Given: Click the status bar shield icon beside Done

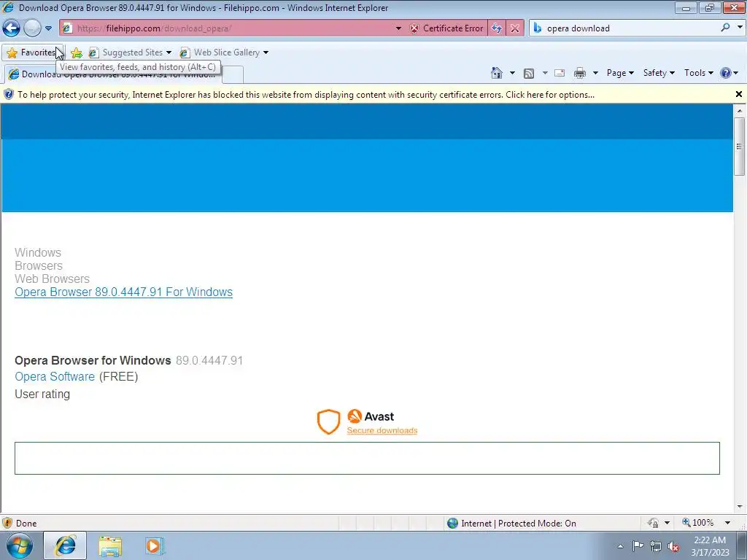Looking at the screenshot, I should pos(7,523).
